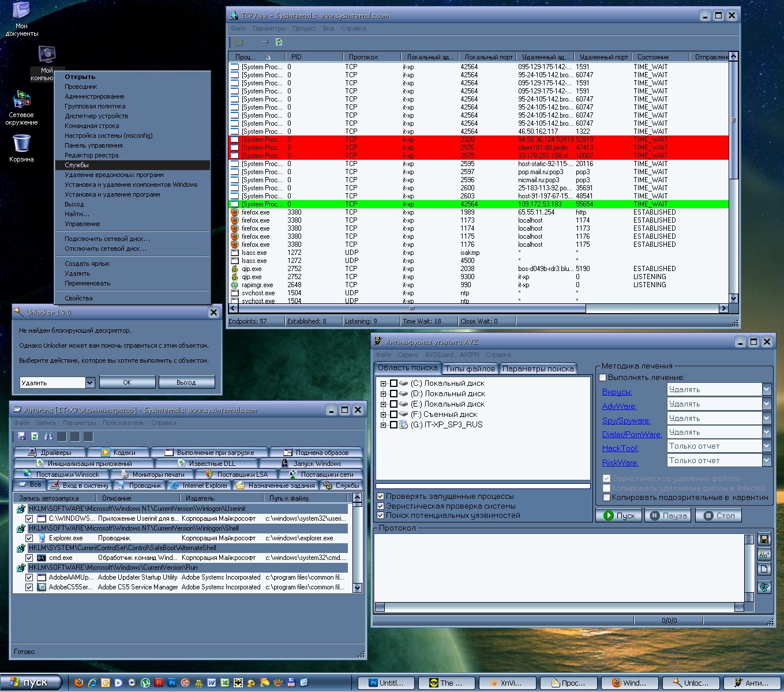This screenshot has height=692, width=784.
Task: Expand (D:) Локальный диск tree node
Action: click(x=383, y=393)
